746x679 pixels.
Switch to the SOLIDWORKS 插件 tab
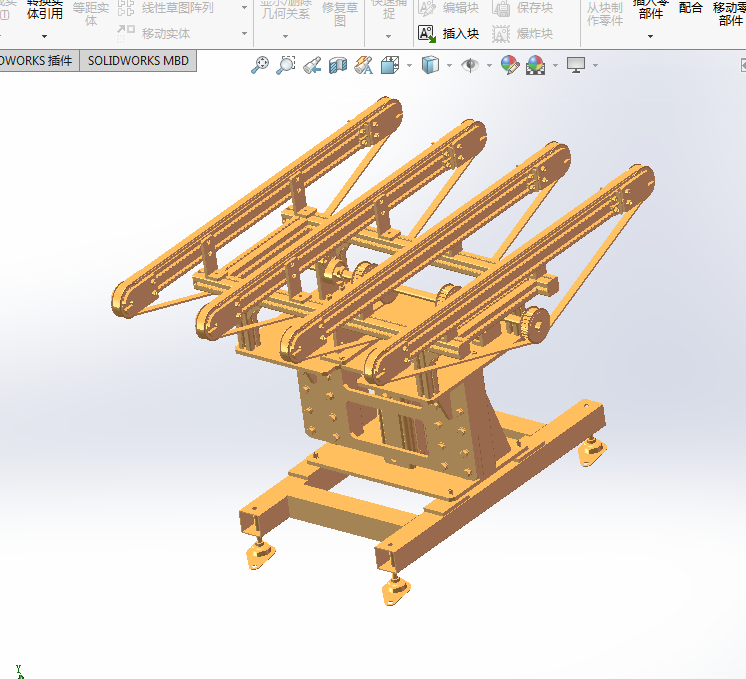39,61
